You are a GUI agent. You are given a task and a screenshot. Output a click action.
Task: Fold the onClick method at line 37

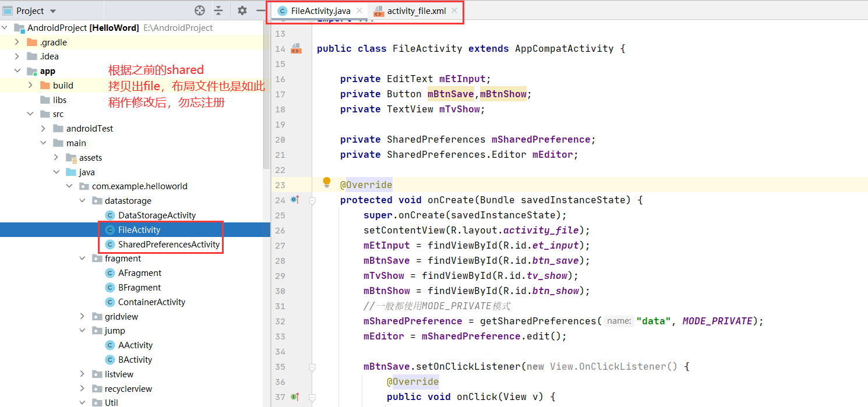pyautogui.click(x=312, y=397)
